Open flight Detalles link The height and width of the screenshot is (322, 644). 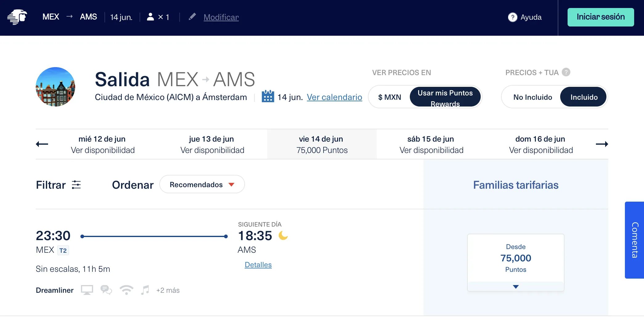pyautogui.click(x=258, y=265)
